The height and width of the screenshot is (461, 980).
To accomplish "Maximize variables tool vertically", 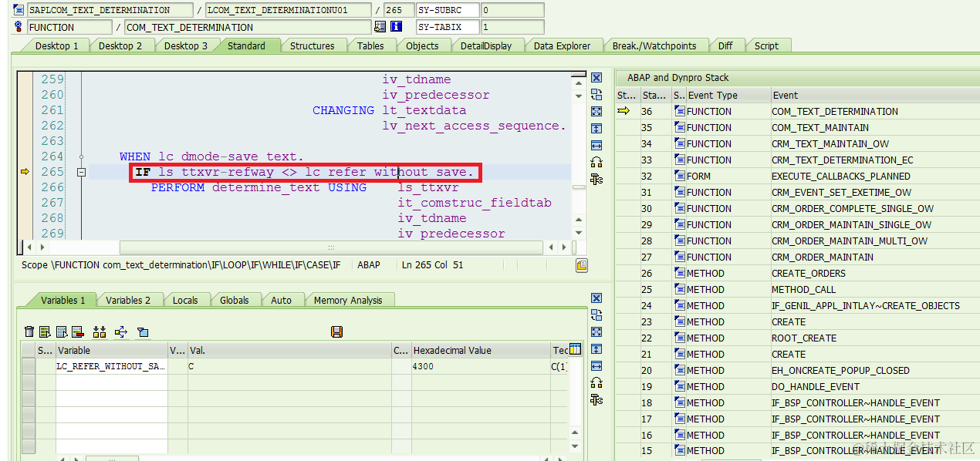I will (x=596, y=348).
